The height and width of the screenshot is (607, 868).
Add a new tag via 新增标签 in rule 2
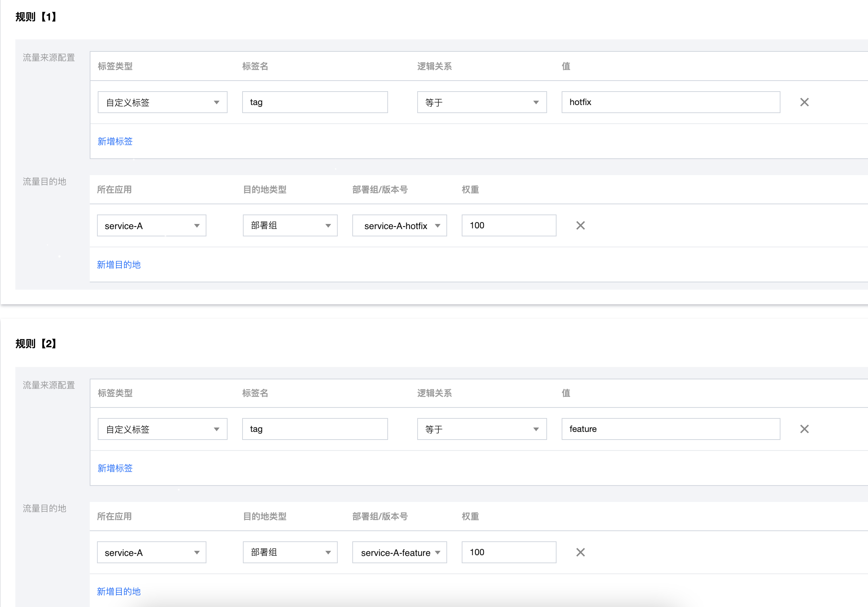[x=115, y=468]
